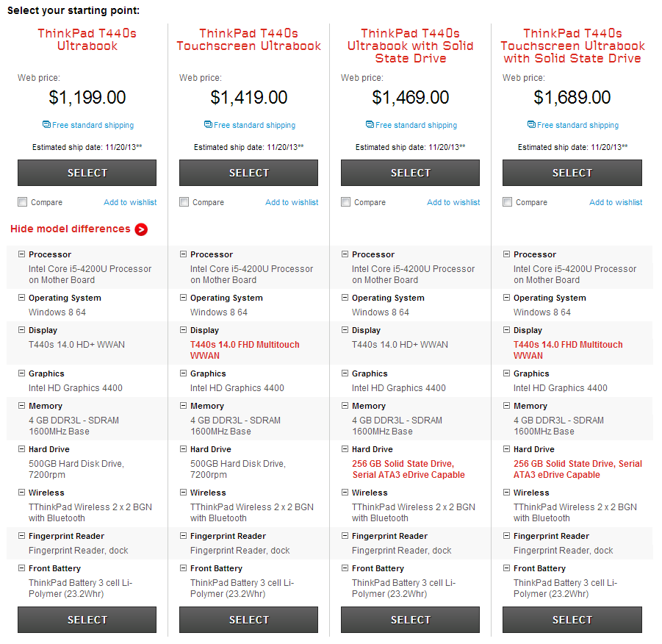Add the $1,419.00 model to wishlist
Viewport: 662px width, 644px height.
(292, 202)
